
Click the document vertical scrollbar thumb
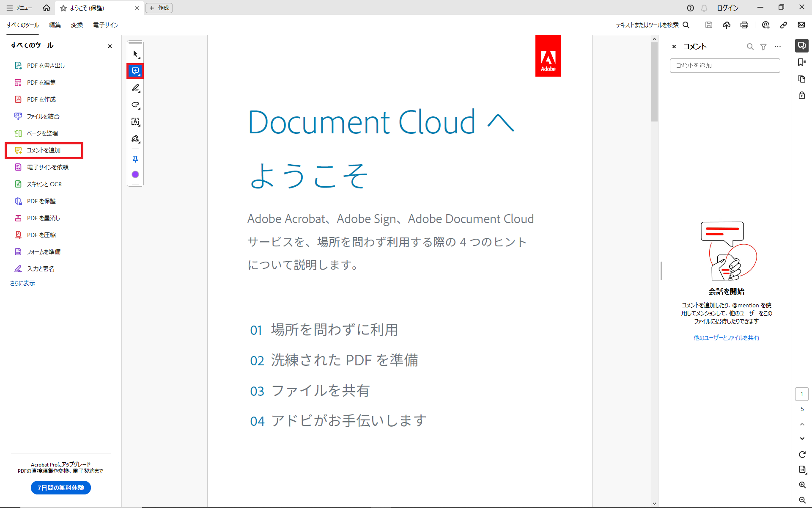[654, 82]
